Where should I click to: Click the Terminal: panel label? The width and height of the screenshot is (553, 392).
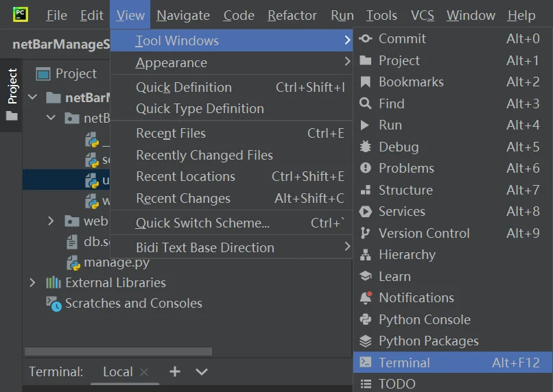56,371
